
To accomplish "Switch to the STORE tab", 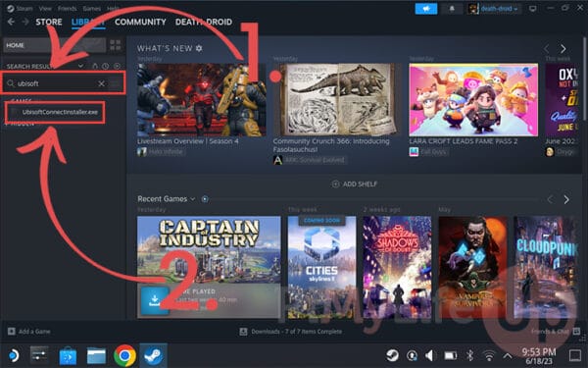I will (x=49, y=22).
